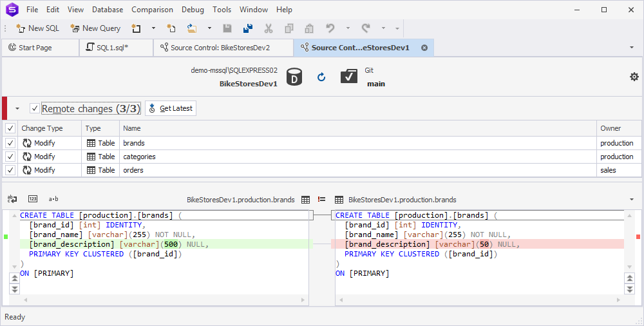Uncheck the orders table row checkbox

click(x=10, y=170)
